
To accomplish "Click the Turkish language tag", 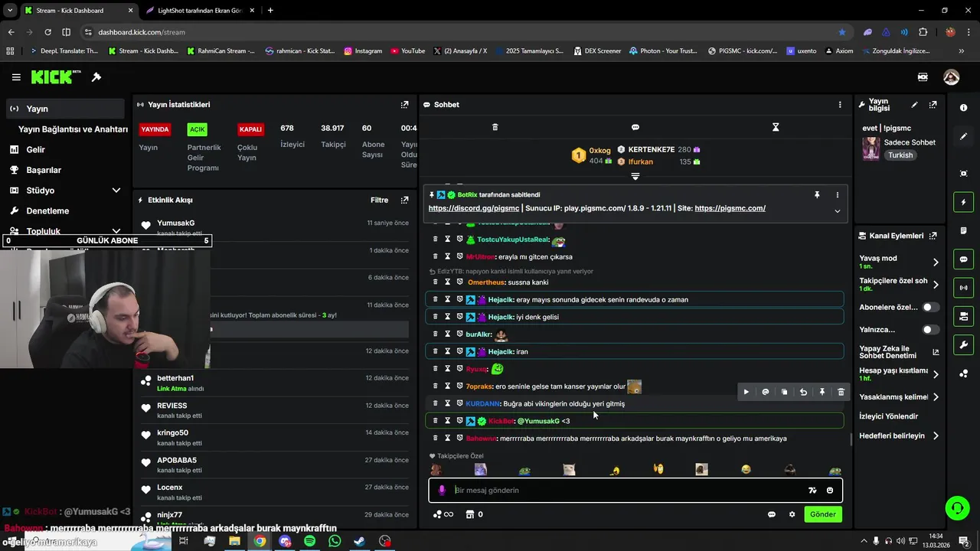I will (900, 155).
